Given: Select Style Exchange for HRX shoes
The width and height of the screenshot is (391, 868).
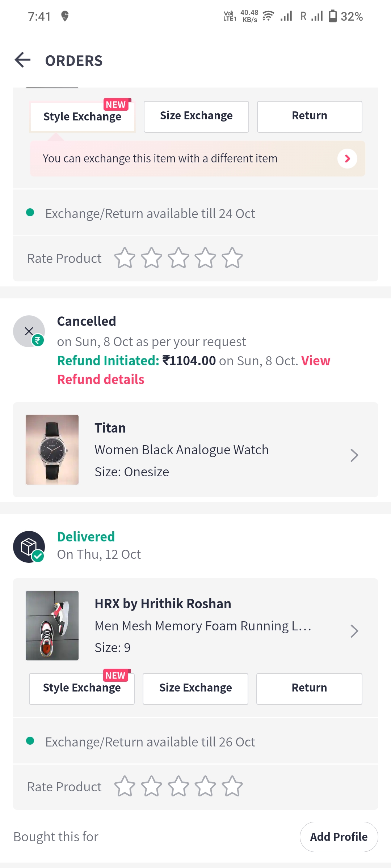Looking at the screenshot, I should click(x=82, y=688).
